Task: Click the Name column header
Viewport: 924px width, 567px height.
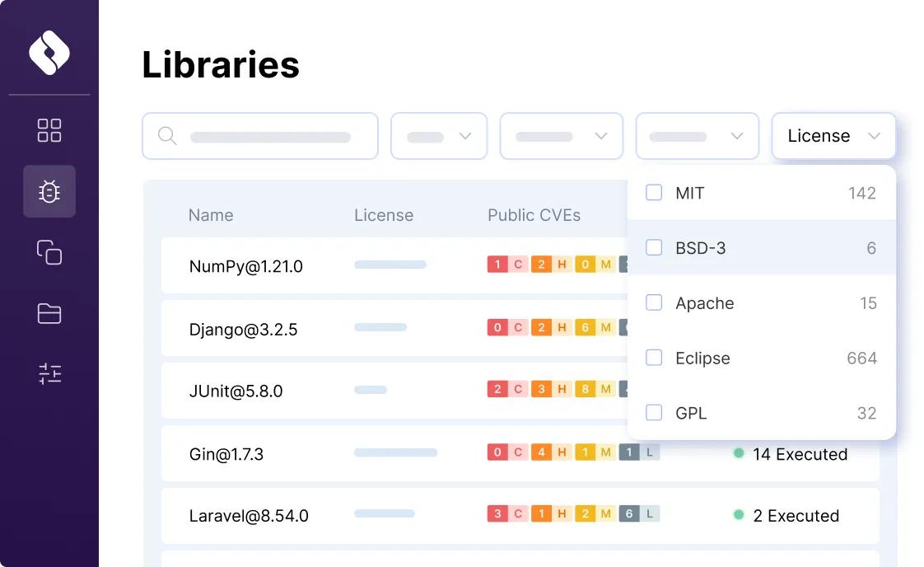Action: 211,215
